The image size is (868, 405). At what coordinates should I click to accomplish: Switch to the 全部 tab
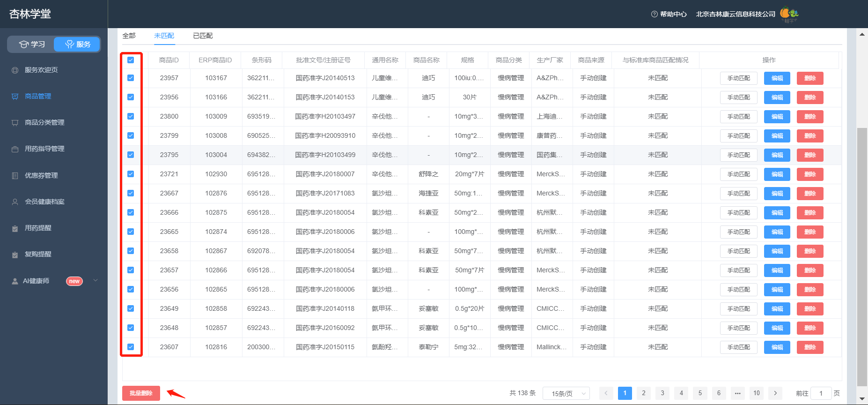click(x=129, y=36)
